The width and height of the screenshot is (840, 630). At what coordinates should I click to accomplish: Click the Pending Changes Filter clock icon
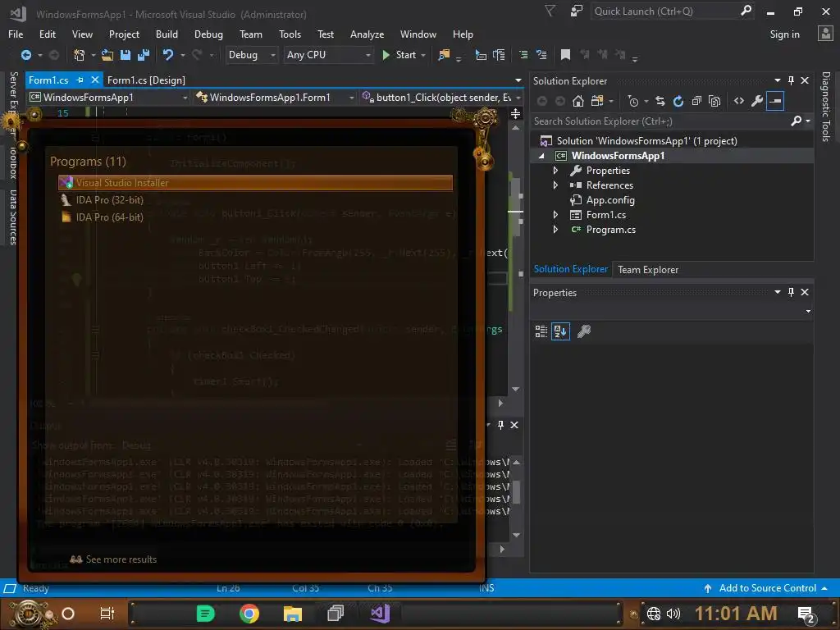633,101
